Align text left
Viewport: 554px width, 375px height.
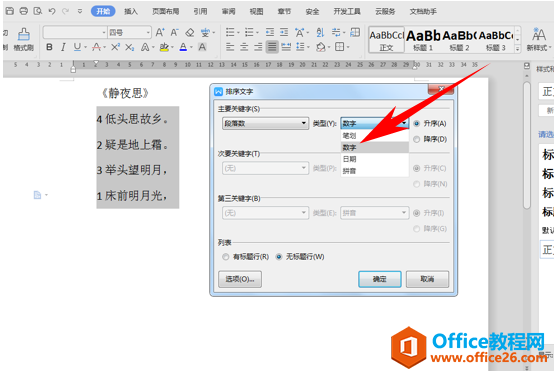coord(230,47)
